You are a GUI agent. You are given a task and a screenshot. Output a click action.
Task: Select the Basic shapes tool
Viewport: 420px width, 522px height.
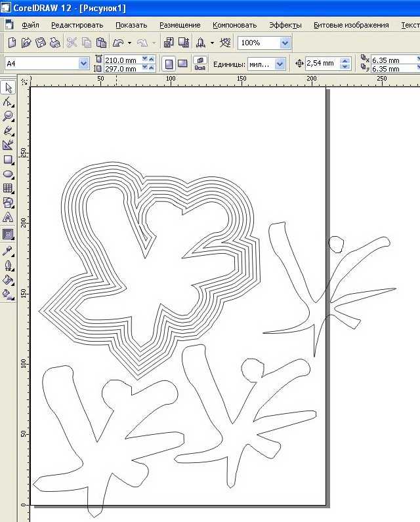[x=8, y=203]
